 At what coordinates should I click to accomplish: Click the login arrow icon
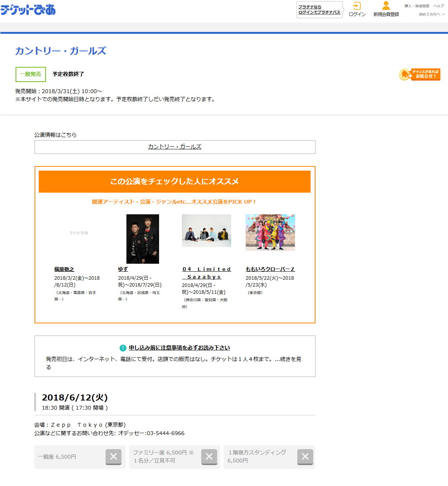[x=357, y=6]
